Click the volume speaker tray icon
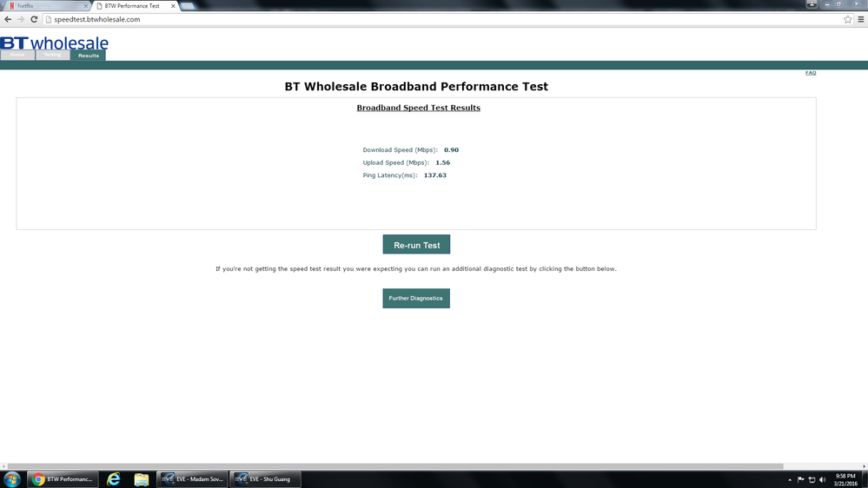Image resolution: width=868 pixels, height=488 pixels. (x=823, y=479)
